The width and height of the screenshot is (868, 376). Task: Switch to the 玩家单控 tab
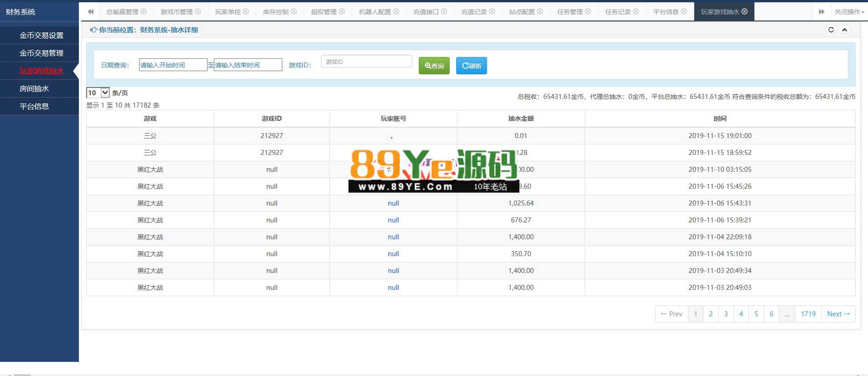pyautogui.click(x=228, y=12)
